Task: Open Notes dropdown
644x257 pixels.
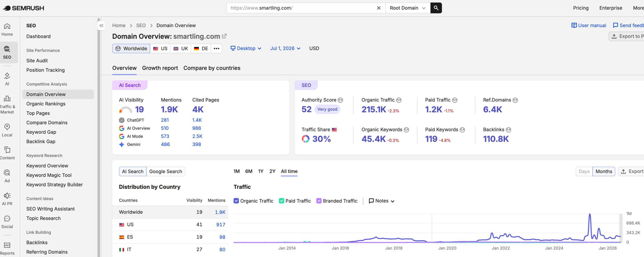Action: [381, 201]
